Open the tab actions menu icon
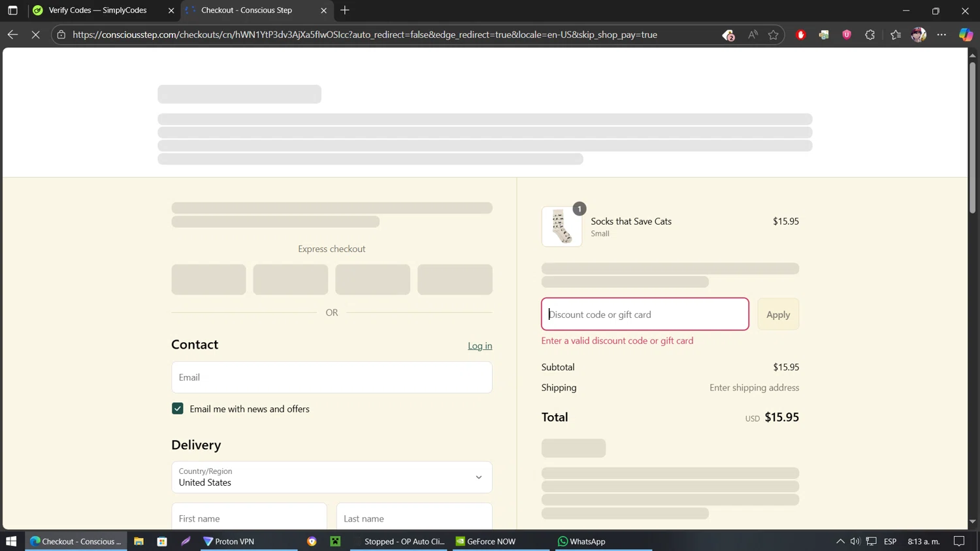Screen dimensions: 980x551 point(12,10)
